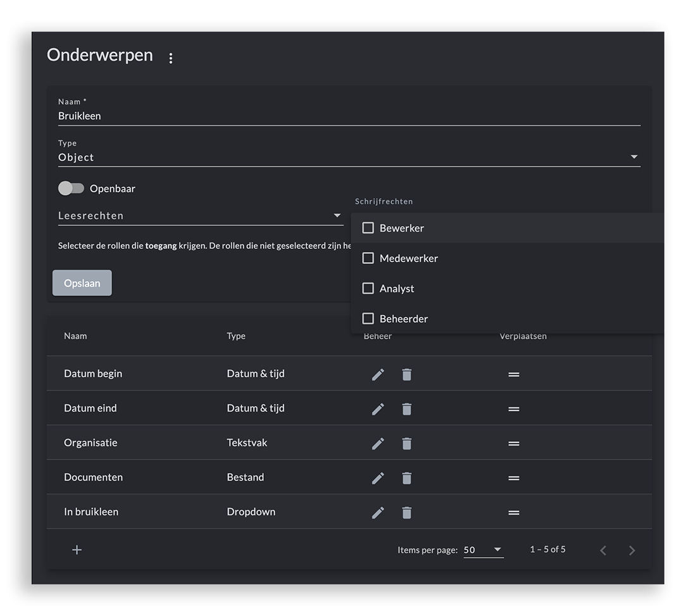Go to next page of results
Screen dimensions: 696x616
point(631,550)
